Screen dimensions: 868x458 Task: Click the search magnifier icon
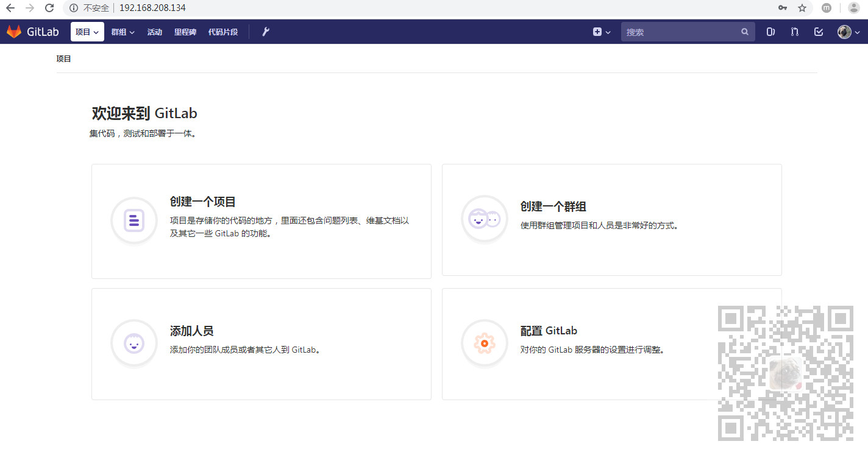745,32
